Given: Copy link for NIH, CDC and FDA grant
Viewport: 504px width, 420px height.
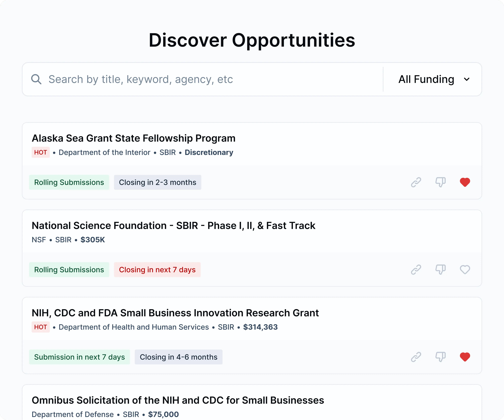Looking at the screenshot, I should 416,357.
